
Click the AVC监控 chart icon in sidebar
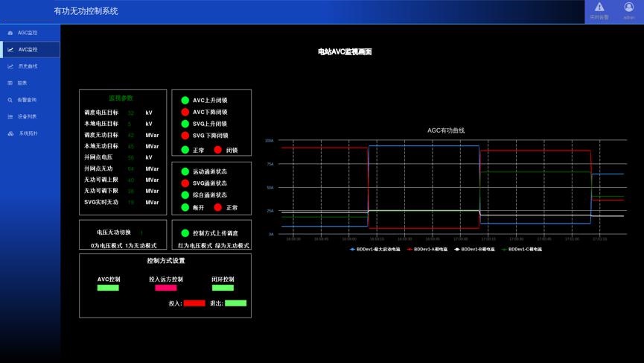[x=10, y=50]
